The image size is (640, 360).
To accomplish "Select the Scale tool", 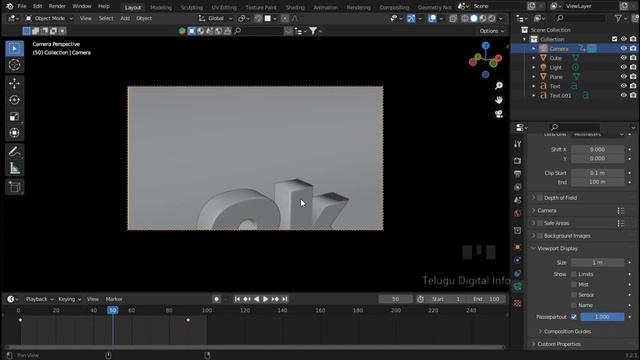I will (14, 116).
